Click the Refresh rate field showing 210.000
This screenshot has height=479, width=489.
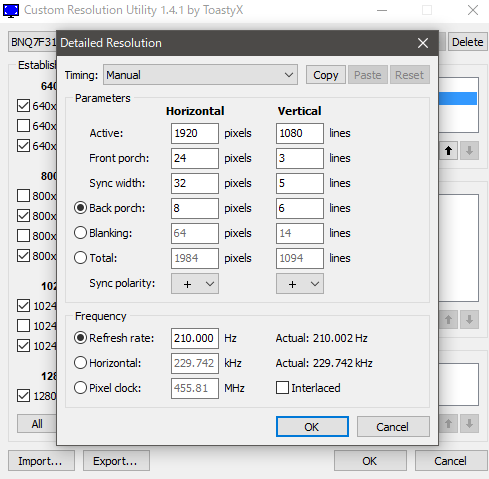[195, 338]
